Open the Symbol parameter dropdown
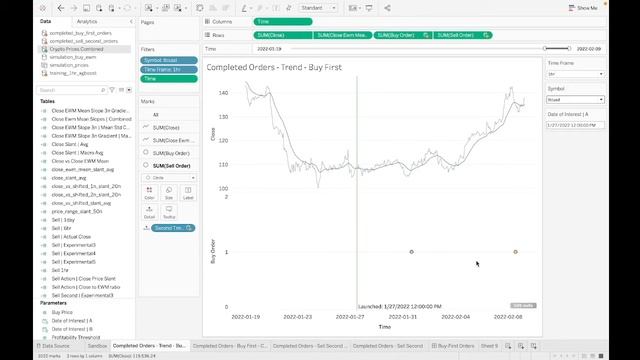 point(575,100)
